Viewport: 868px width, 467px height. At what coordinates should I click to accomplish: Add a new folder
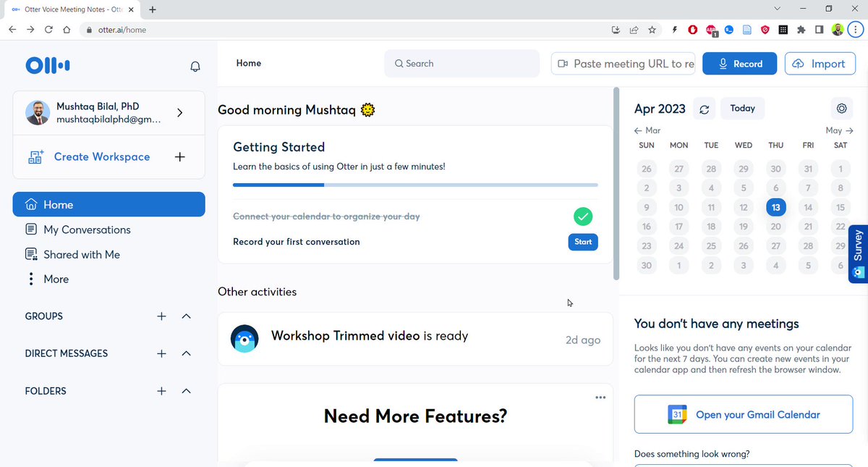161,391
